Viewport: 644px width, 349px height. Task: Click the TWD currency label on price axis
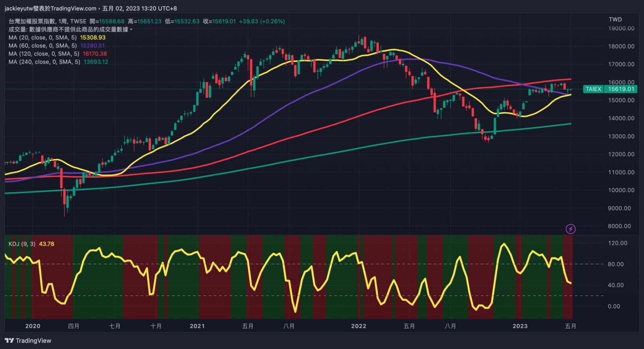[615, 19]
